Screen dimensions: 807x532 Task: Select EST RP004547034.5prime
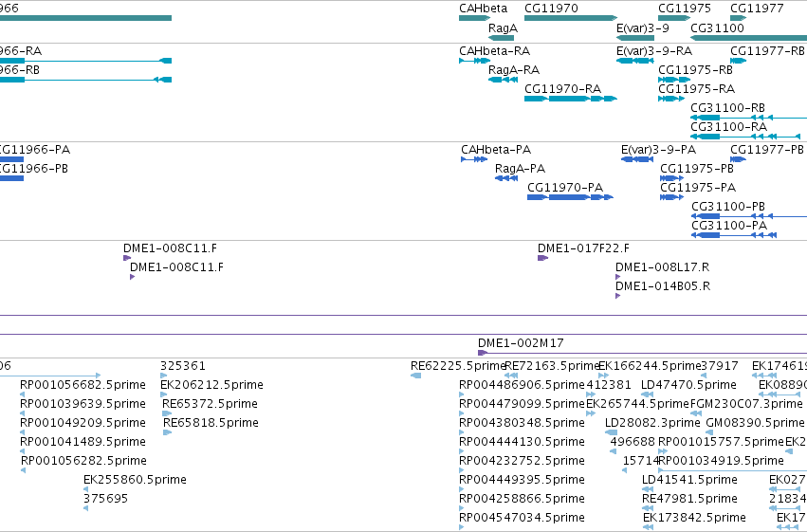[462, 527]
